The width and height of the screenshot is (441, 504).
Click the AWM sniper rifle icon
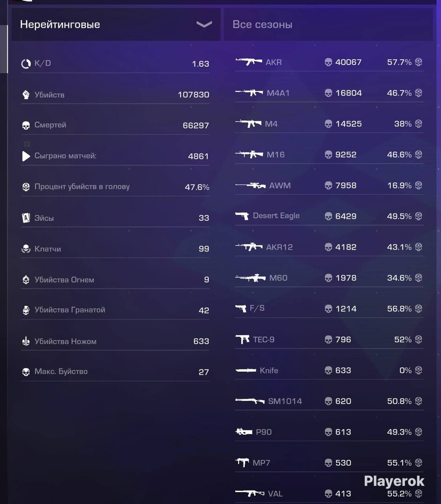(250, 185)
